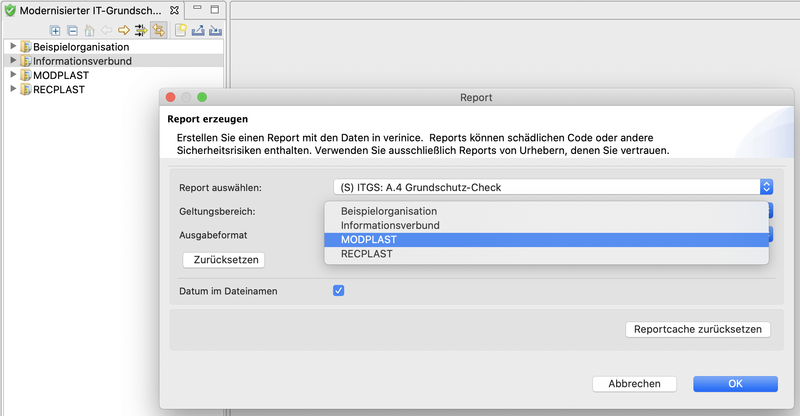This screenshot has width=800, height=416.
Task: Click the Datum im Dateinamen label
Action: (228, 291)
